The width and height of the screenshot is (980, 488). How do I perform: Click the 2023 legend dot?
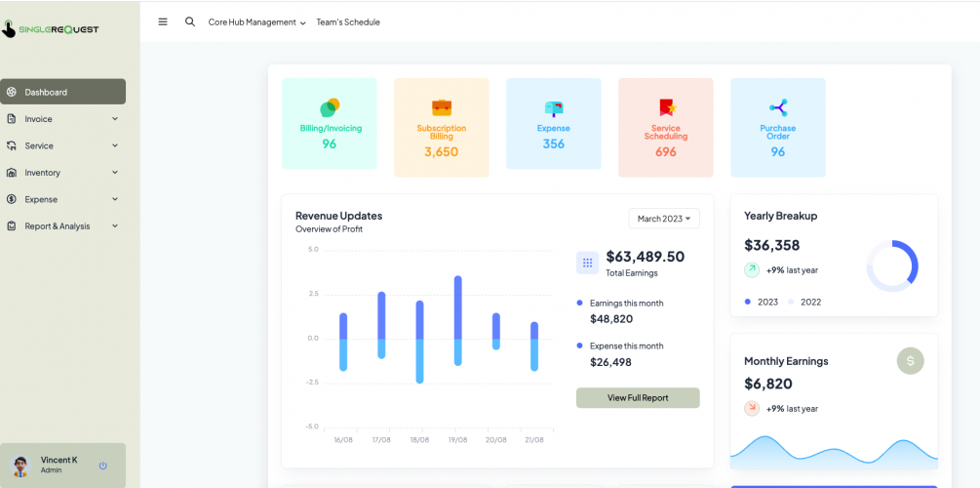[x=748, y=302]
